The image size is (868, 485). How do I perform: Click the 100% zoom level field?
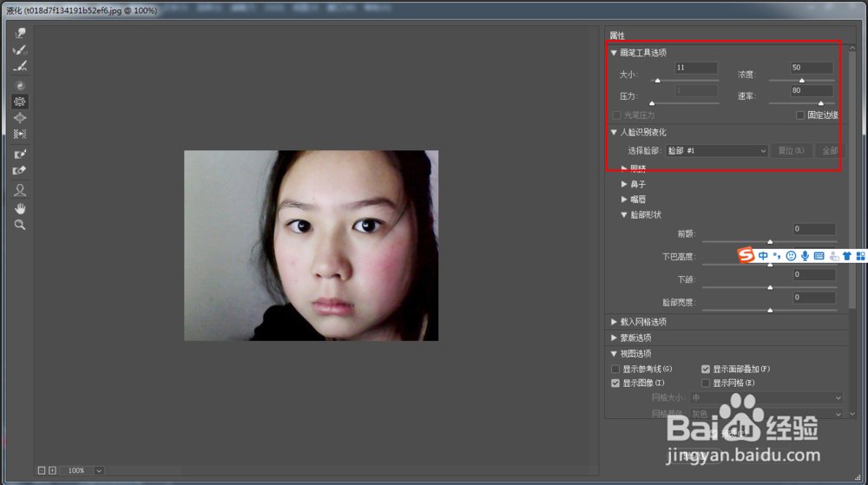(76, 470)
